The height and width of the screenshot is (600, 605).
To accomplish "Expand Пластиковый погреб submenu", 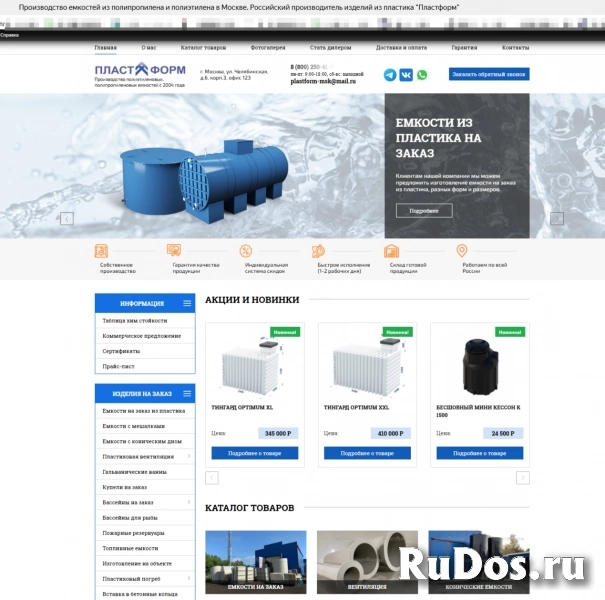I will point(190,579).
